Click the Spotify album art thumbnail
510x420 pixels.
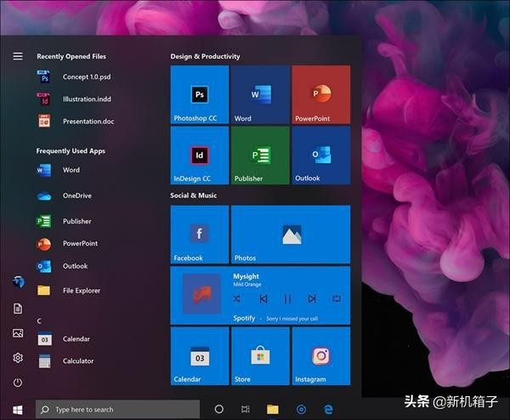(x=201, y=294)
